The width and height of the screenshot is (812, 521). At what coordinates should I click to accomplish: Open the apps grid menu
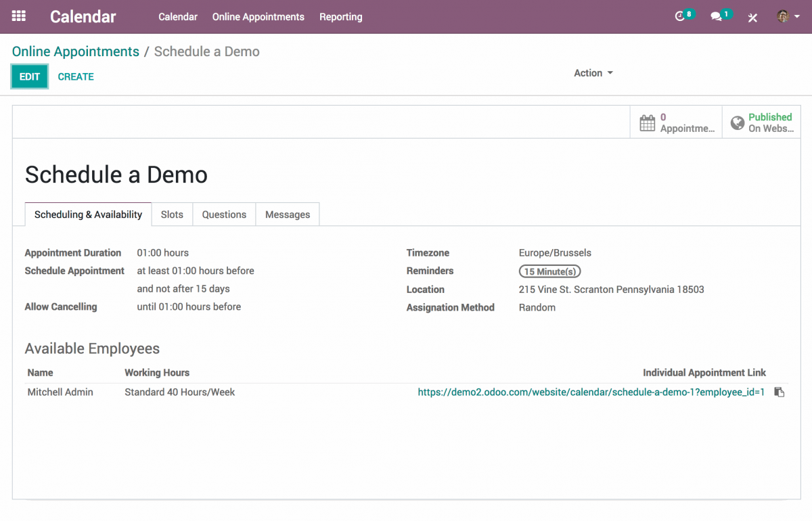[18, 17]
